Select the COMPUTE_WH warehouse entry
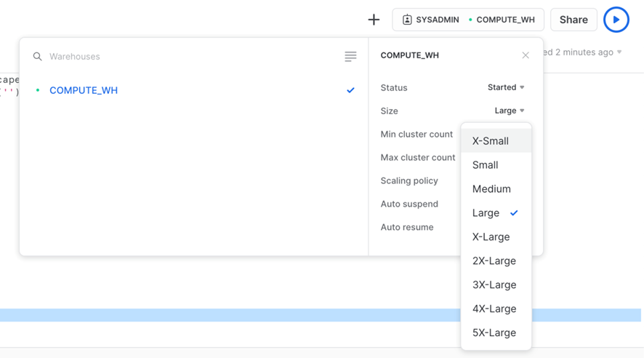 (x=84, y=90)
